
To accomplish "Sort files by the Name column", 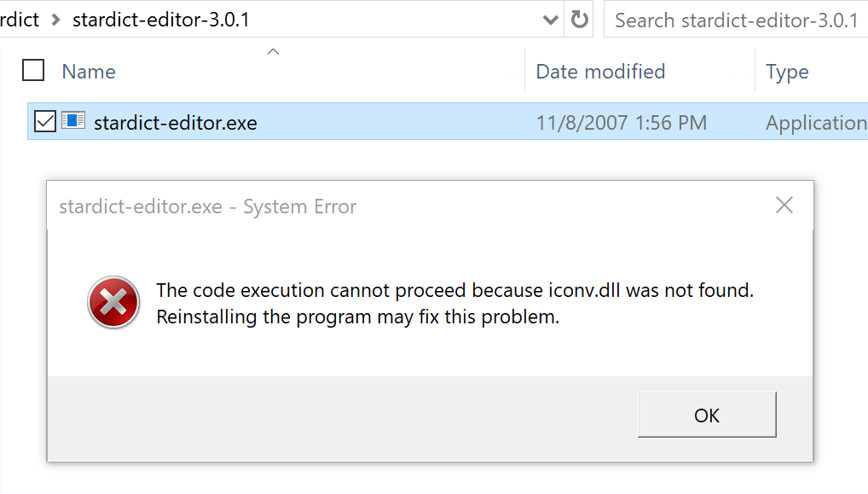I will 88,71.
